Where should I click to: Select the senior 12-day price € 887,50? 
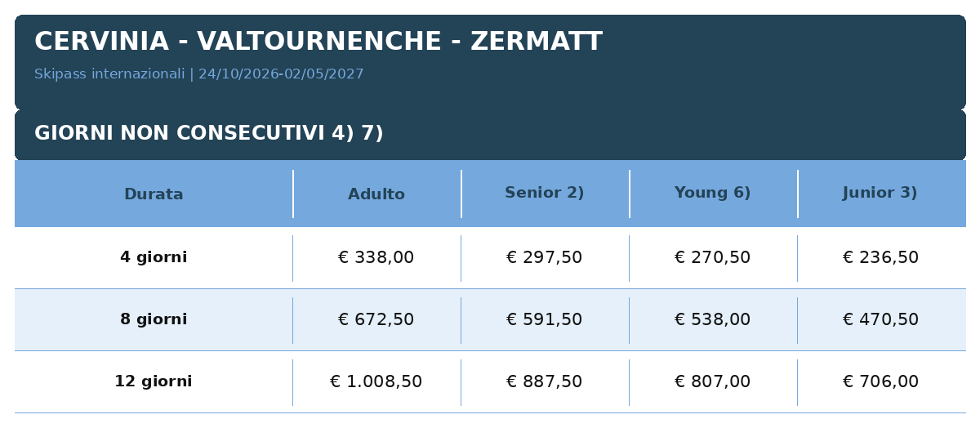tap(545, 381)
